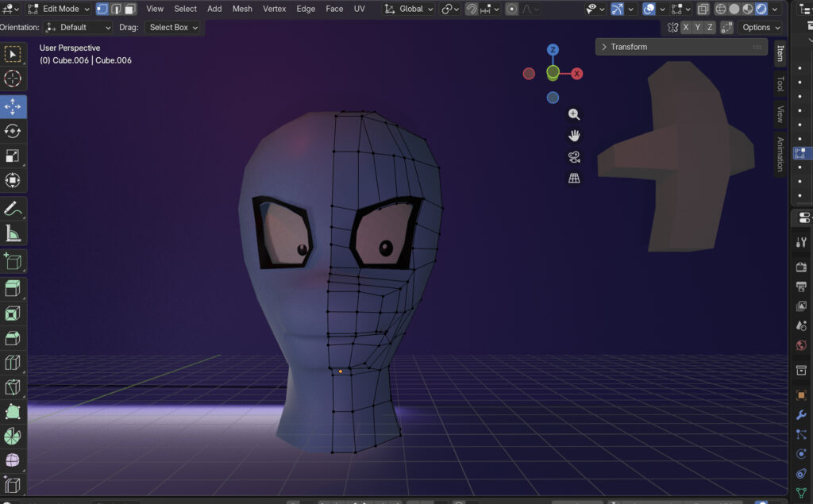Select the Scale tool

pyautogui.click(x=13, y=156)
